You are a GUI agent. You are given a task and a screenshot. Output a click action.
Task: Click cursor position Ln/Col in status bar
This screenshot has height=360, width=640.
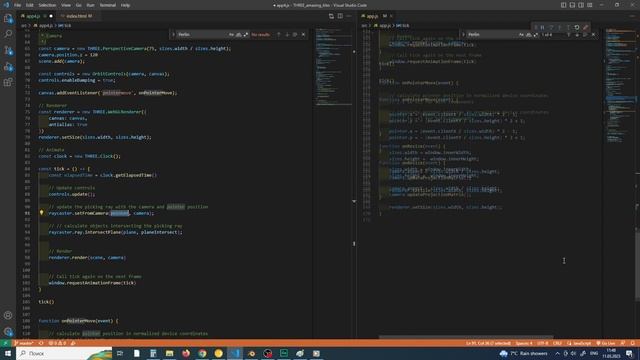(x=488, y=343)
